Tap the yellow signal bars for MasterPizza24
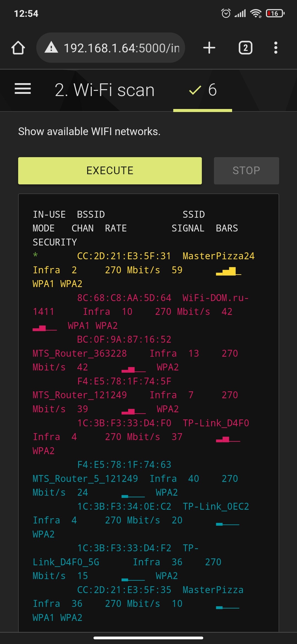This screenshot has width=297, height=644. 228,271
